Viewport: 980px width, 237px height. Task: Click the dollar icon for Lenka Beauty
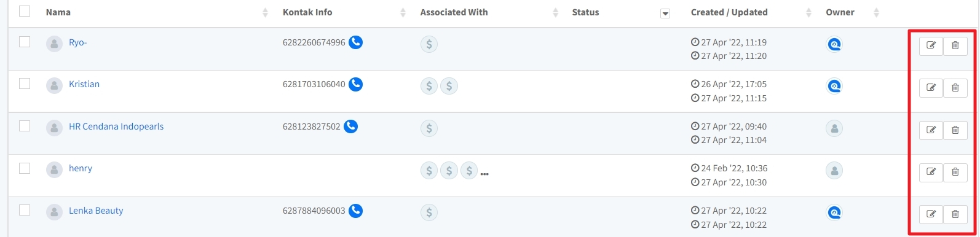click(429, 212)
